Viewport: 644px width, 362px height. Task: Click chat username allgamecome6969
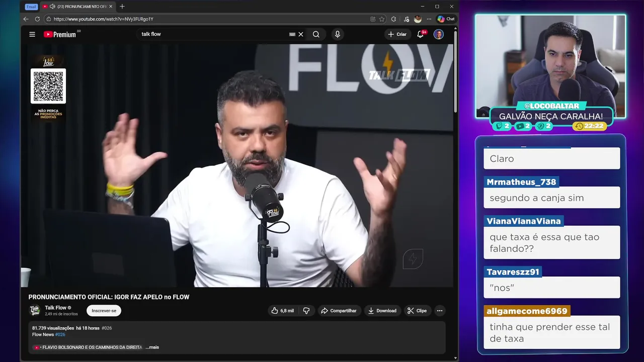click(527, 311)
